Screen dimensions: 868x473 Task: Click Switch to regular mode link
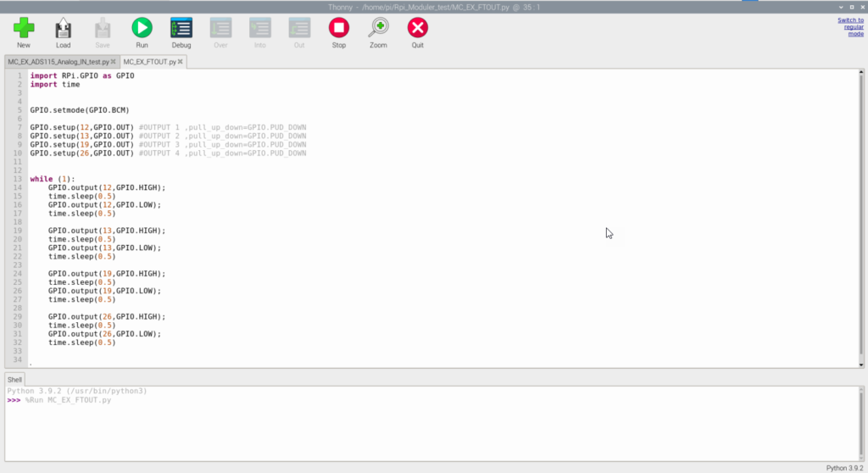850,26
